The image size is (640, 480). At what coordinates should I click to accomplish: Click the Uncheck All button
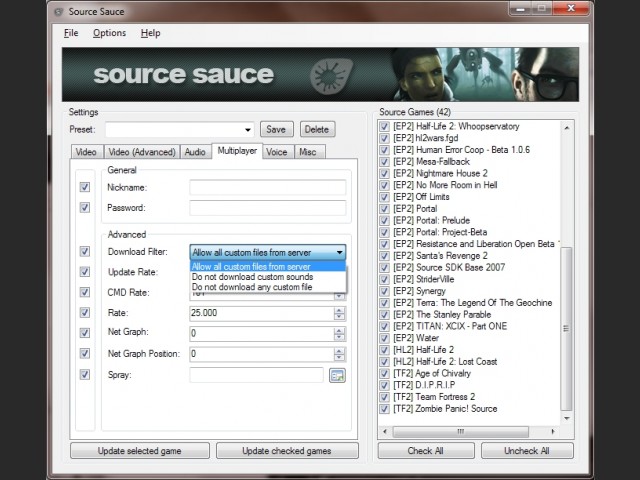[x=527, y=451]
